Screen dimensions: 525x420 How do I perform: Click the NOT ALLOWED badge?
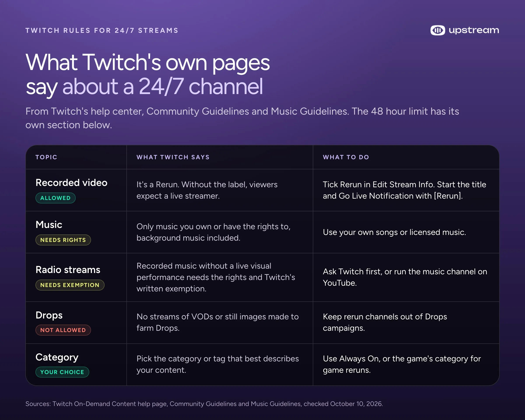coord(63,330)
